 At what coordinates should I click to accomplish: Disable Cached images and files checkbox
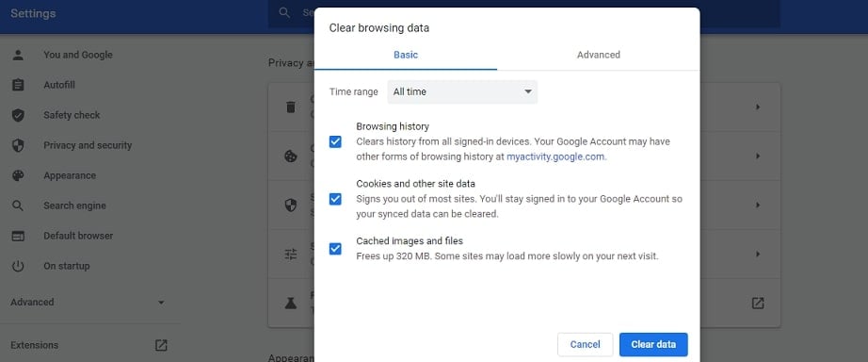pos(335,249)
